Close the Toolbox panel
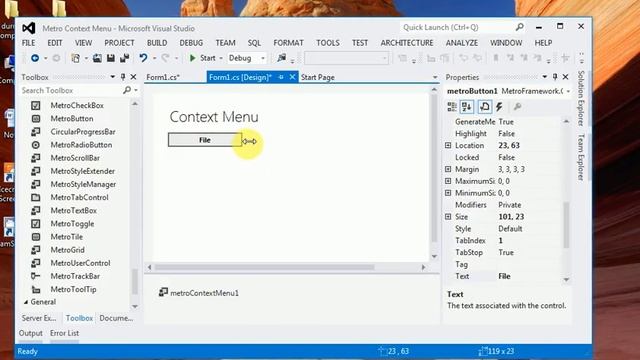640x360 pixels. (133, 77)
